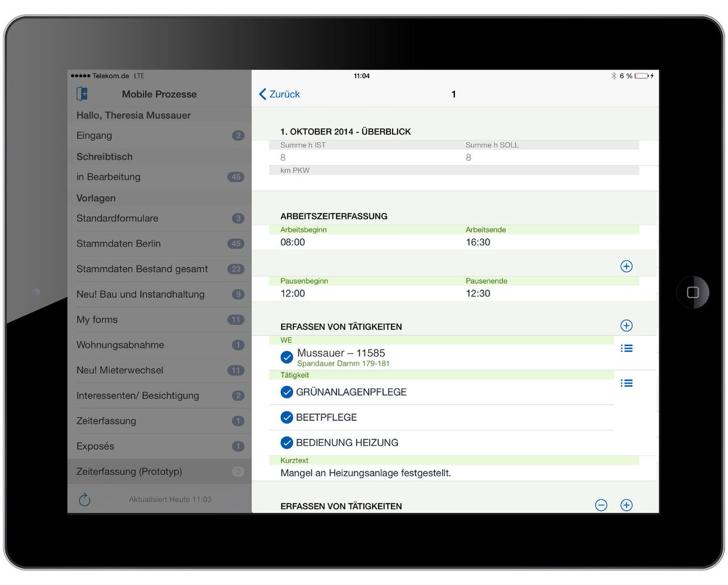Tap plus icon beside bottom Erfassen von Tätigkeiten
Image resolution: width=728 pixels, height=585 pixels.
(626, 505)
